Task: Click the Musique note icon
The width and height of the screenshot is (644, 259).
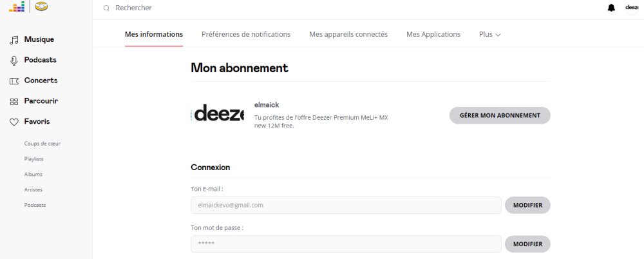Action: [14, 40]
